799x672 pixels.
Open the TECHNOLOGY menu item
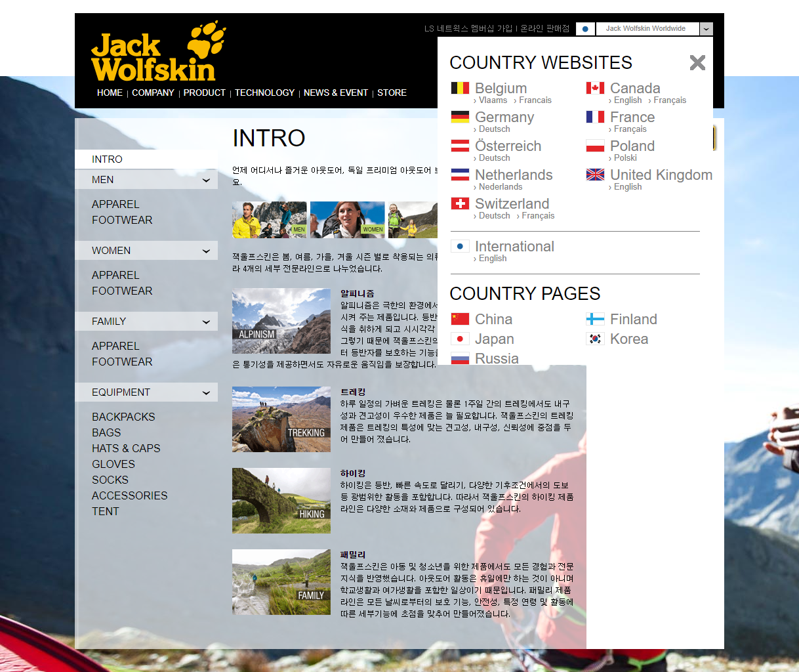(264, 93)
